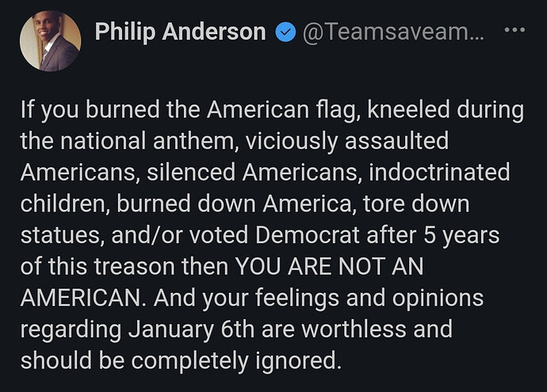
Task: Click the Philip Anderson display name
Action: click(x=181, y=32)
